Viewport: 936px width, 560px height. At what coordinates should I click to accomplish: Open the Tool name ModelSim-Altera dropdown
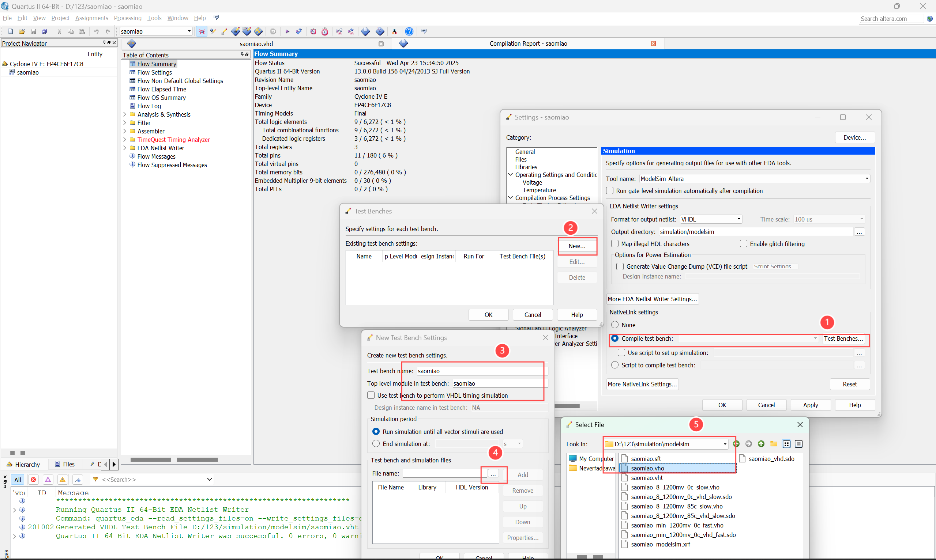pyautogui.click(x=867, y=178)
